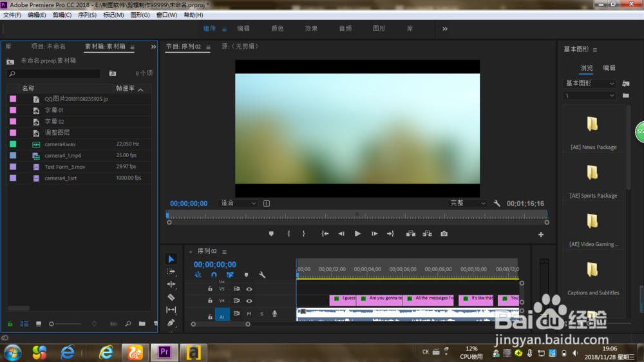The image size is (644, 362).
Task: Go to Out point in the monitor
Action: click(x=390, y=234)
